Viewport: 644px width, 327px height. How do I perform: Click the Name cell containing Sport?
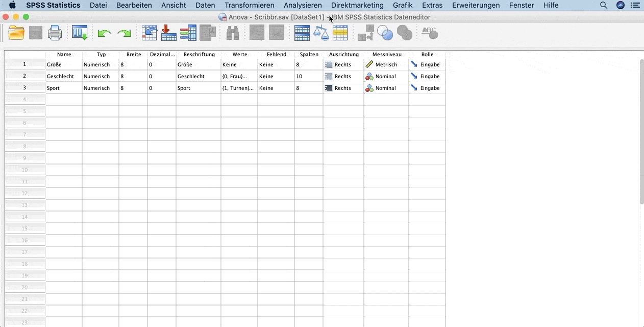point(63,88)
